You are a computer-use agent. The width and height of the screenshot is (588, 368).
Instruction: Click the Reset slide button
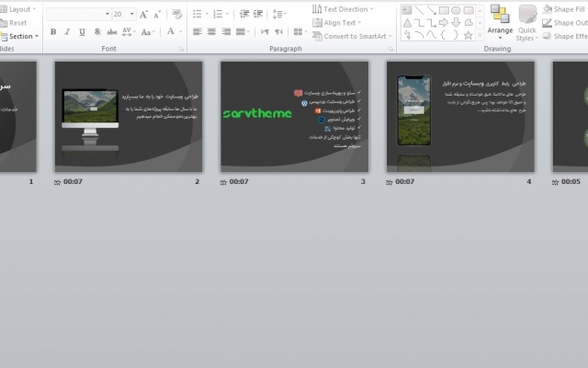17,23
